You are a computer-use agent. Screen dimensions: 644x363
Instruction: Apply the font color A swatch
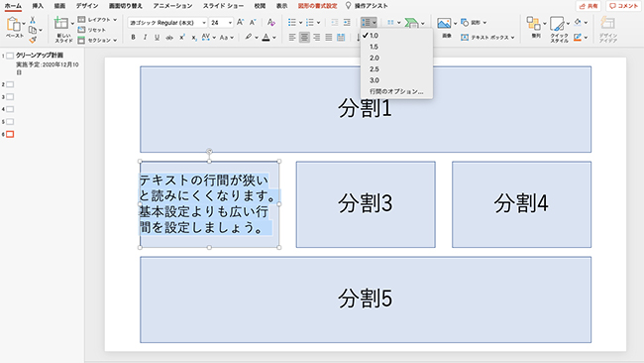pos(267,38)
